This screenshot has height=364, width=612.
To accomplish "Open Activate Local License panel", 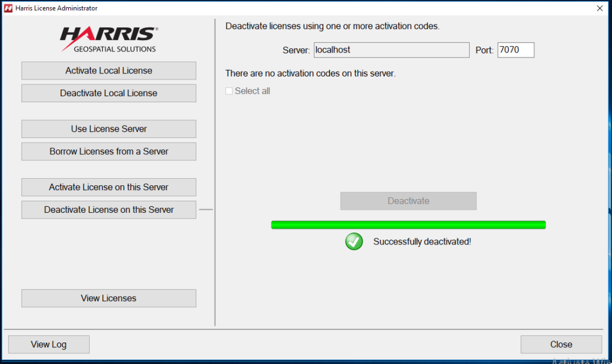I will [109, 71].
